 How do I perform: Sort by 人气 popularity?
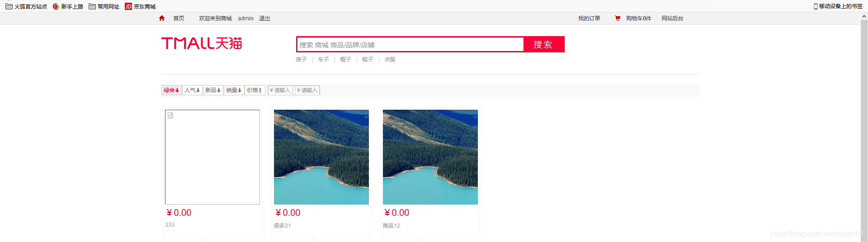tap(192, 90)
